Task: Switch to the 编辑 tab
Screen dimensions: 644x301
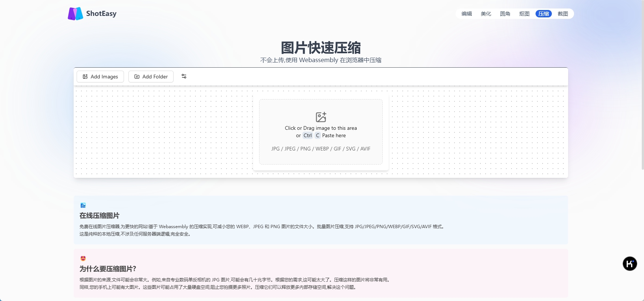Action: pyautogui.click(x=467, y=14)
